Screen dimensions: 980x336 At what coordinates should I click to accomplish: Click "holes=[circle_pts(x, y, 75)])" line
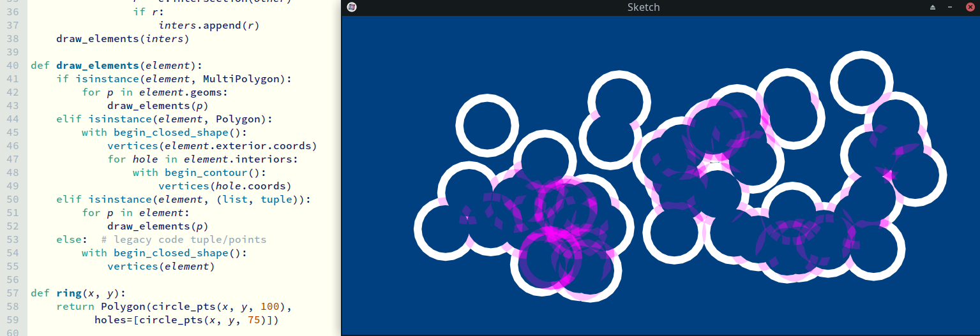186,320
